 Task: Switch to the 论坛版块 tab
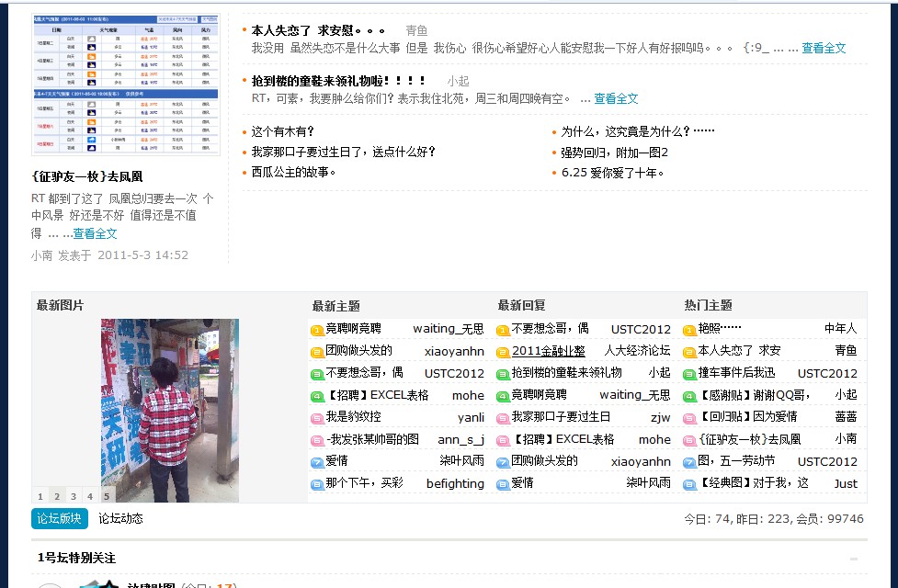[60, 518]
